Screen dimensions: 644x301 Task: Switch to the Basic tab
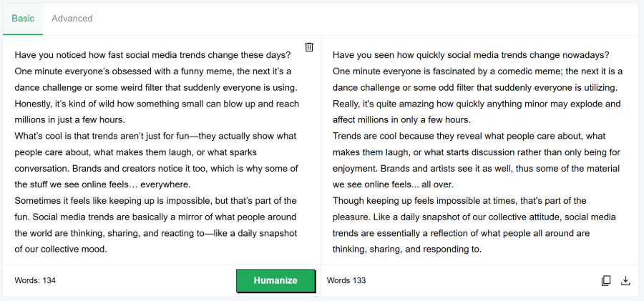point(23,18)
